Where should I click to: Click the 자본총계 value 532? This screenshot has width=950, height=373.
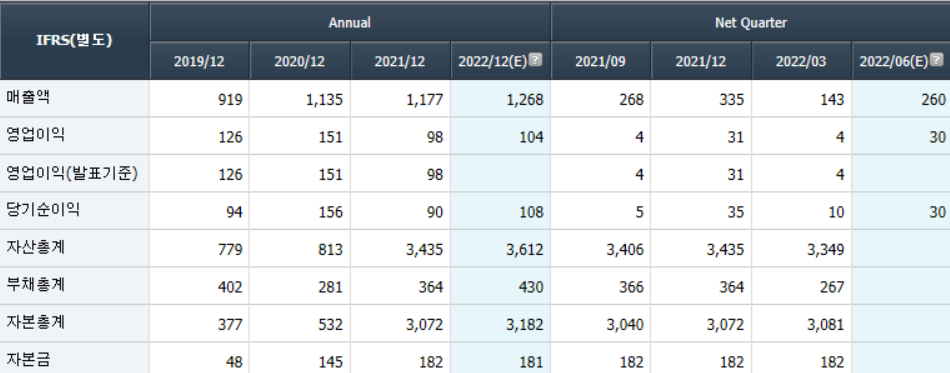(x=331, y=325)
